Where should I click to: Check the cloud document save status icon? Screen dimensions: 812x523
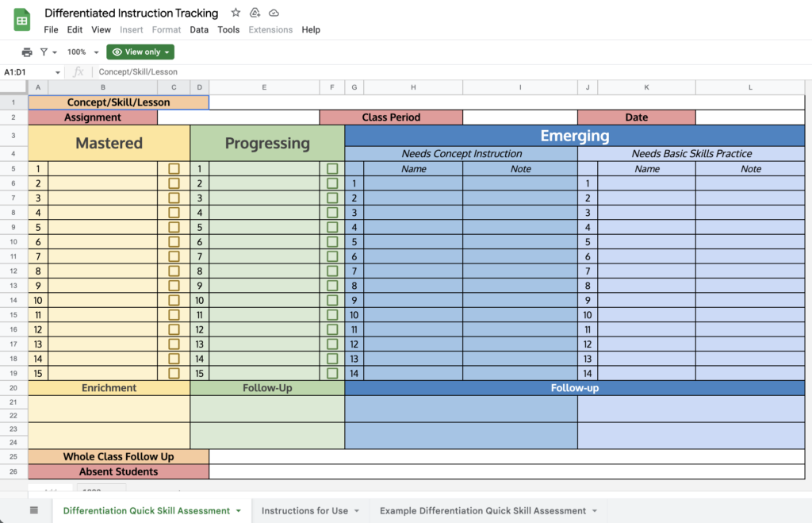(274, 13)
